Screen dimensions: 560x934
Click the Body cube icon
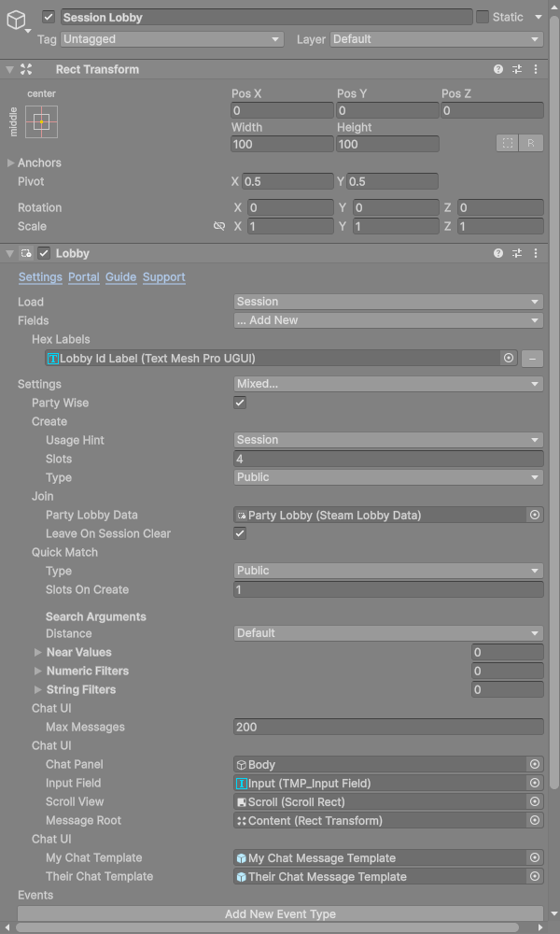pos(242,764)
